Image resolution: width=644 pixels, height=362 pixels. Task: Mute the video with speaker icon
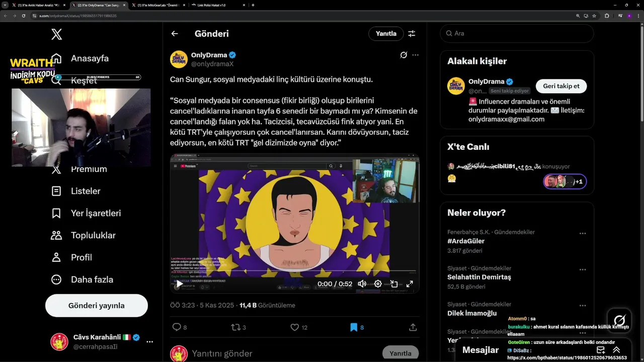(362, 284)
